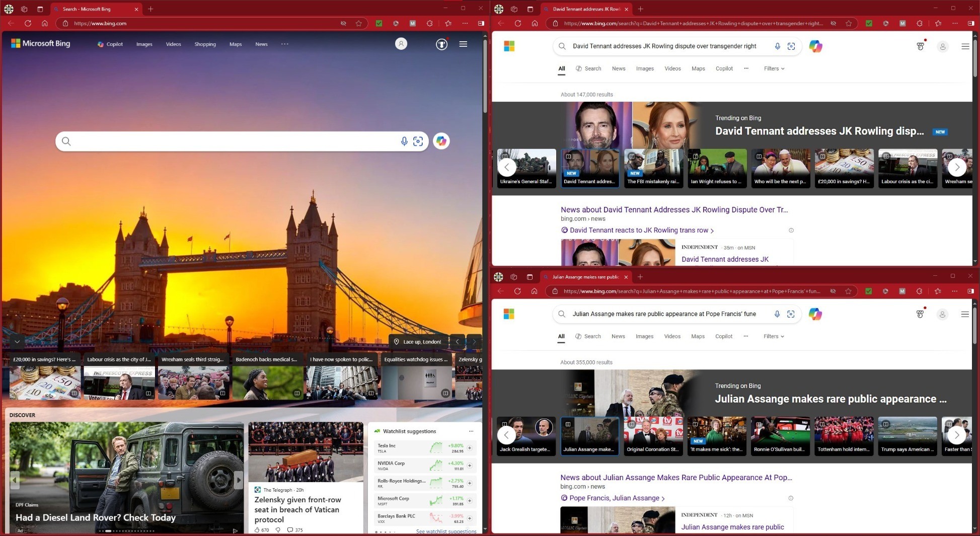Open 'News about Julian Assange Makes Rare Public Appearance'
The image size is (980, 536).
pyautogui.click(x=676, y=478)
